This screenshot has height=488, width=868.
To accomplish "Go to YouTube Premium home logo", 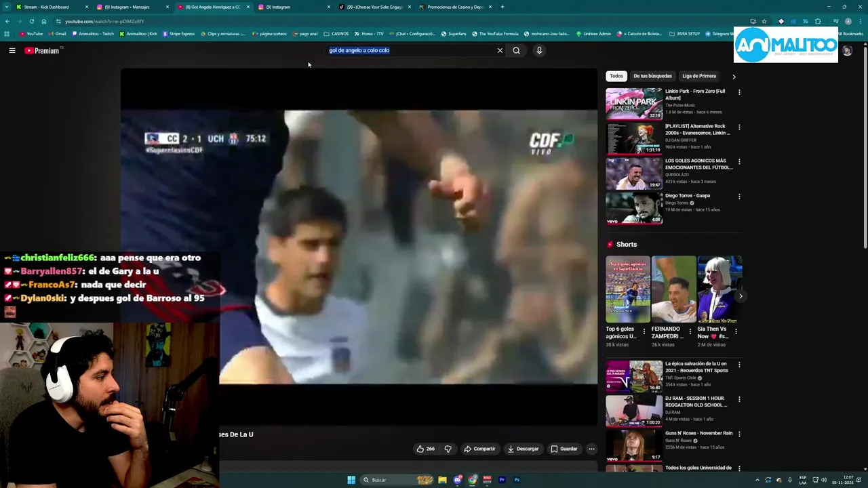I will click(x=43, y=51).
